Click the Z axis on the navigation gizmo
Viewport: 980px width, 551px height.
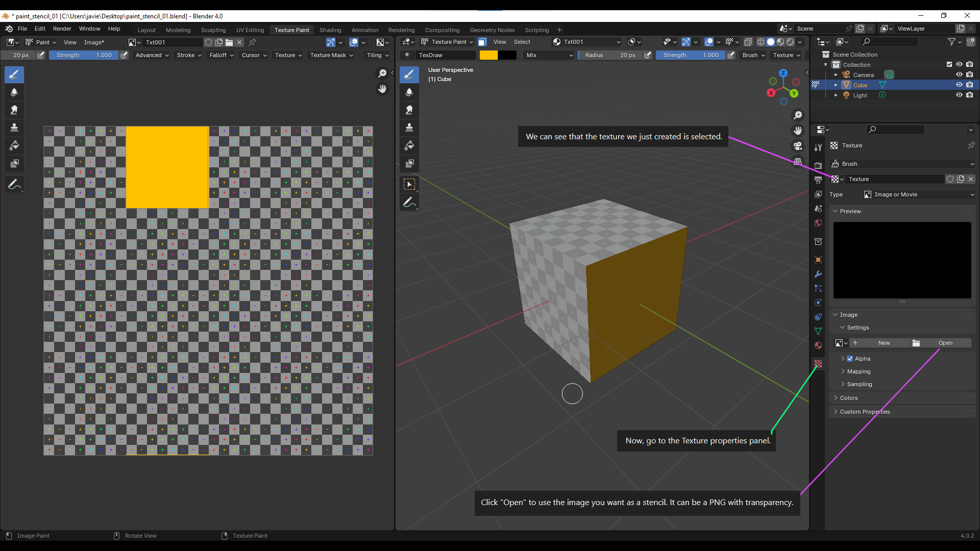coord(783,73)
